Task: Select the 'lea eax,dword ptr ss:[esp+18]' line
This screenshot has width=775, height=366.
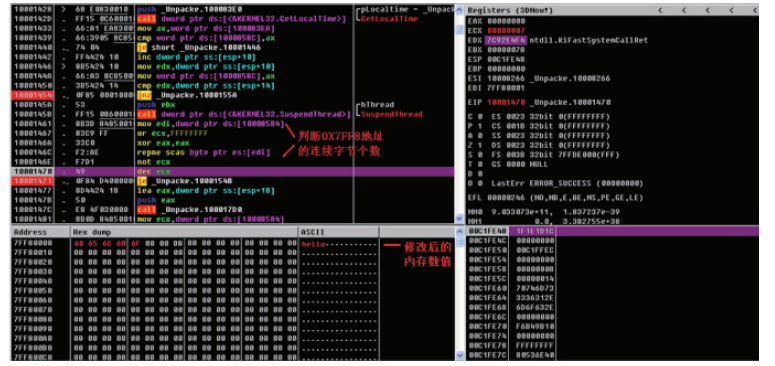Action: point(205,191)
